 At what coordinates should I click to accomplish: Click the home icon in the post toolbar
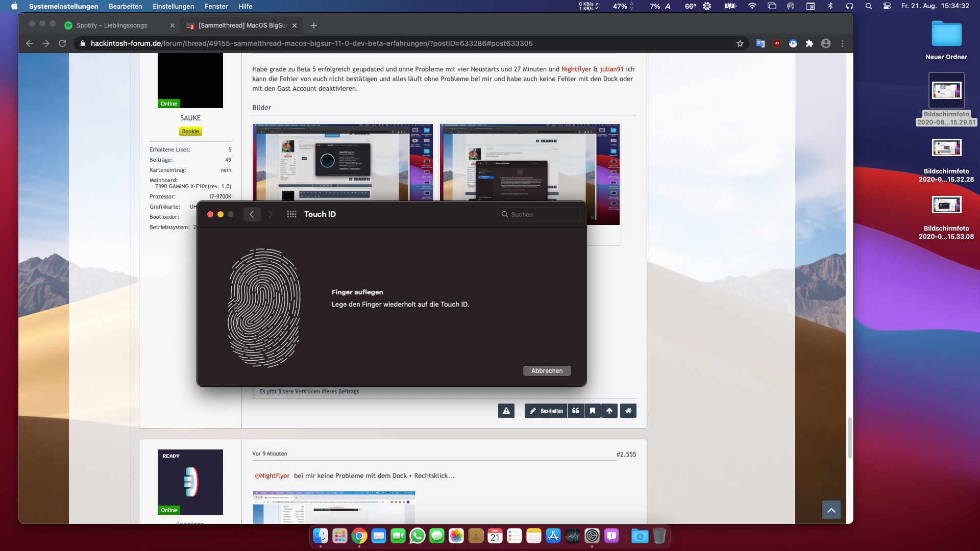(x=628, y=411)
